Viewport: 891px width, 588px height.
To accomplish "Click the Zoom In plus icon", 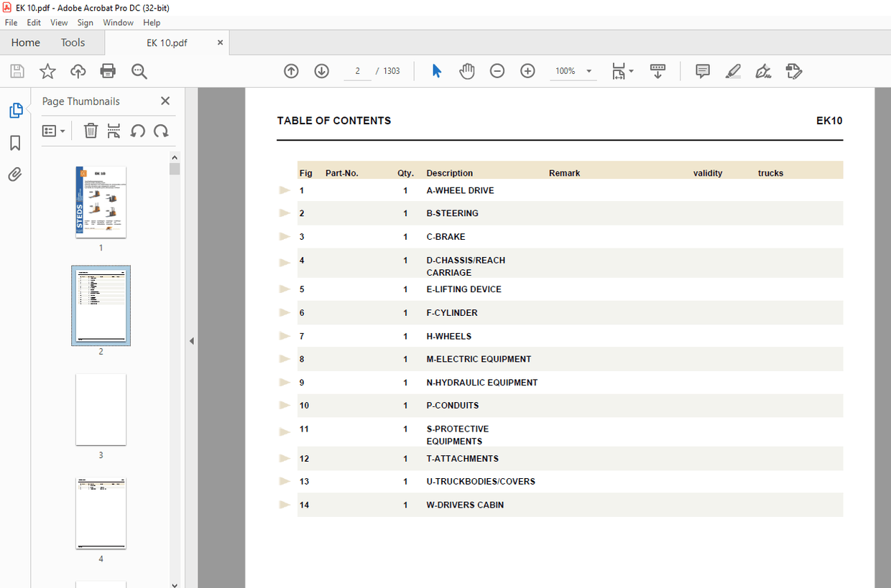I will 527,71.
